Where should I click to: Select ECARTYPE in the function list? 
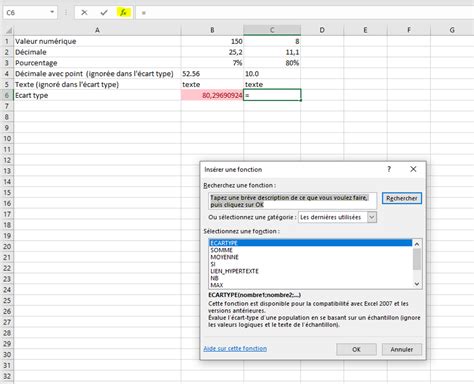tap(310, 243)
